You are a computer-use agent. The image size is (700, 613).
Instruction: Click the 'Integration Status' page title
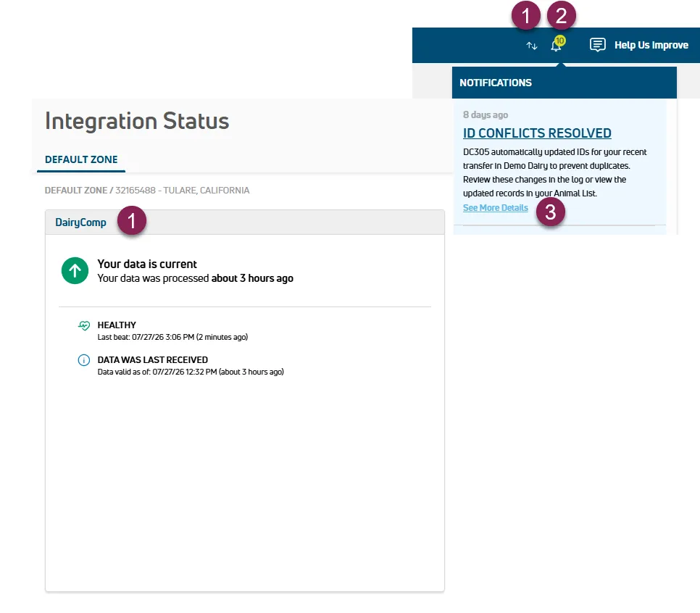point(137,121)
